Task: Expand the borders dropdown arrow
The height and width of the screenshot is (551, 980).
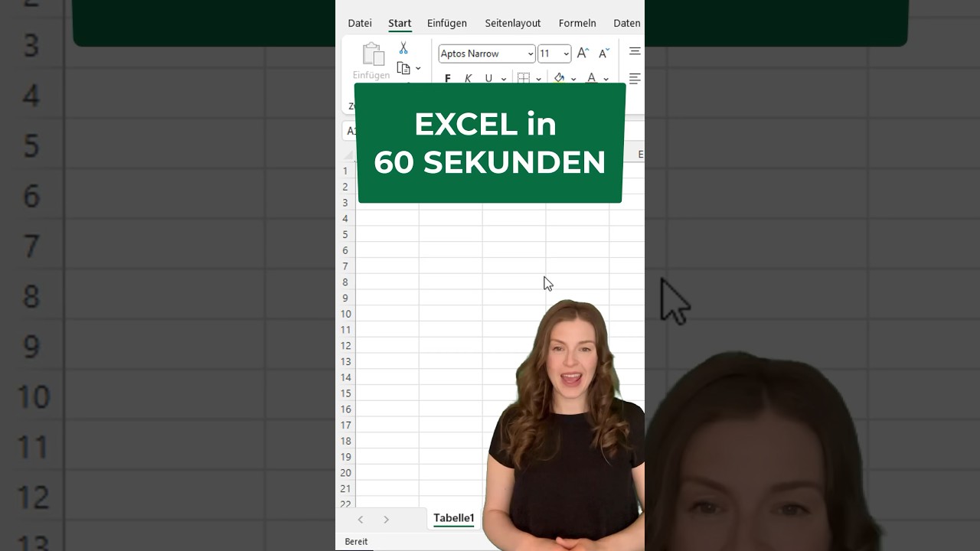Action: pos(538,79)
